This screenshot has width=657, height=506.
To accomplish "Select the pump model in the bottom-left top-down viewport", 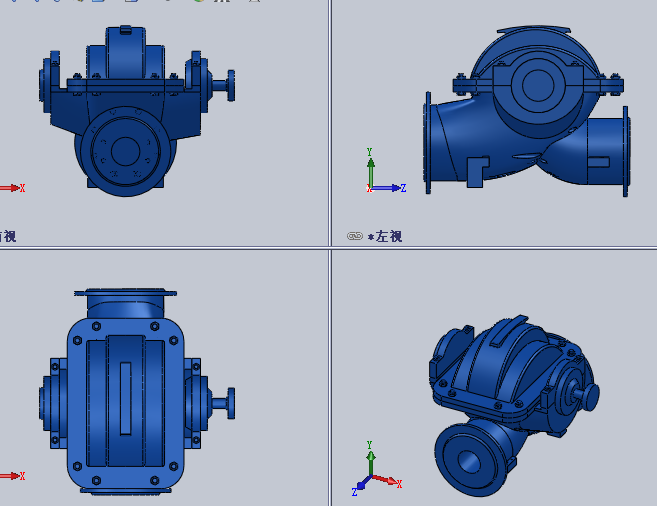I will 137,391.
